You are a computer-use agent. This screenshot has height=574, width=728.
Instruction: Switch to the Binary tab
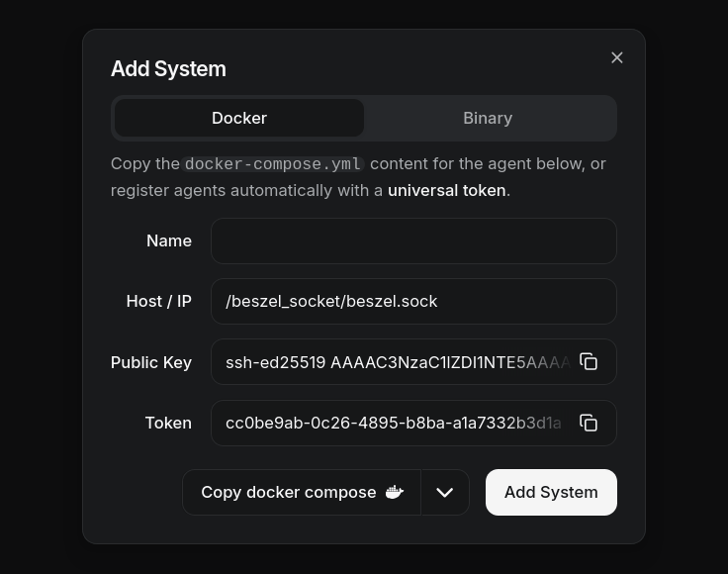[488, 118]
